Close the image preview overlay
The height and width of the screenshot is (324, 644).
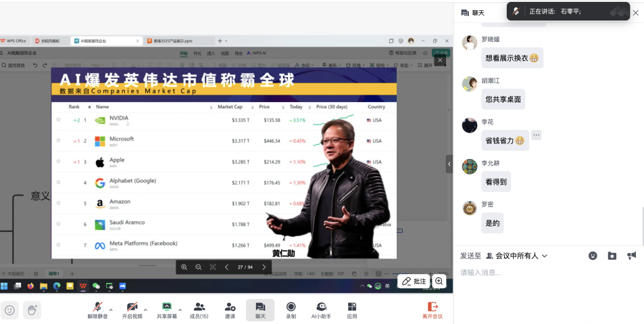[440, 60]
